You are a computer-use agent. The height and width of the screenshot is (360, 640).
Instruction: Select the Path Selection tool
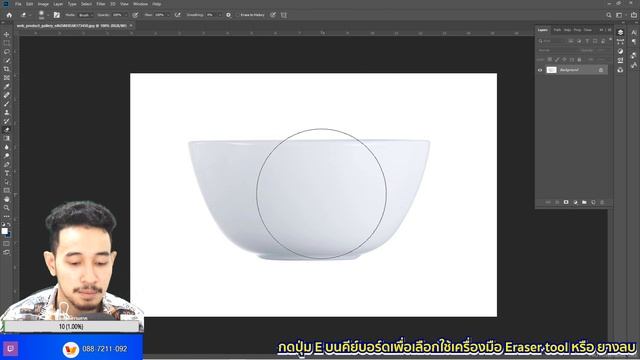tap(7, 182)
